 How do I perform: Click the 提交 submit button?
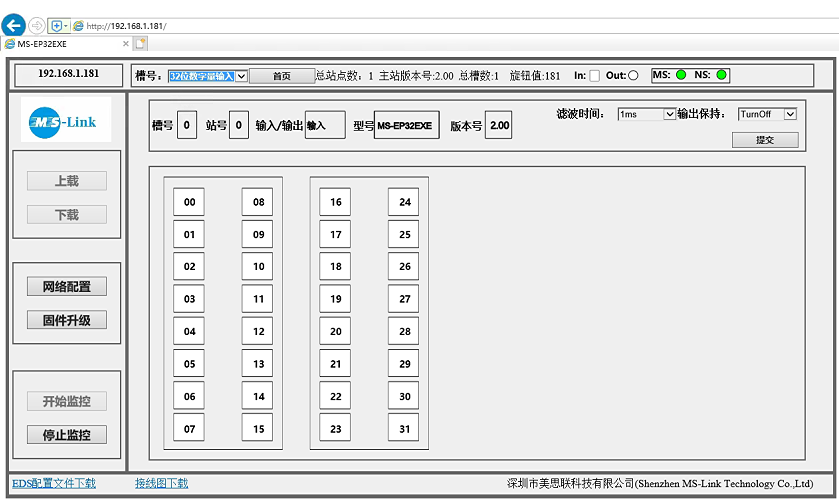765,140
